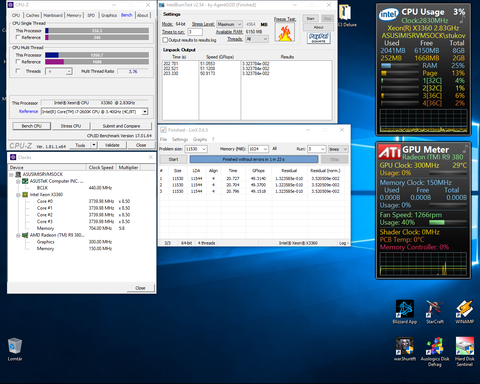This screenshot has height=384, width=480.
Task: Open the LinX Memory (MiB) dropdown
Action: click(258, 149)
